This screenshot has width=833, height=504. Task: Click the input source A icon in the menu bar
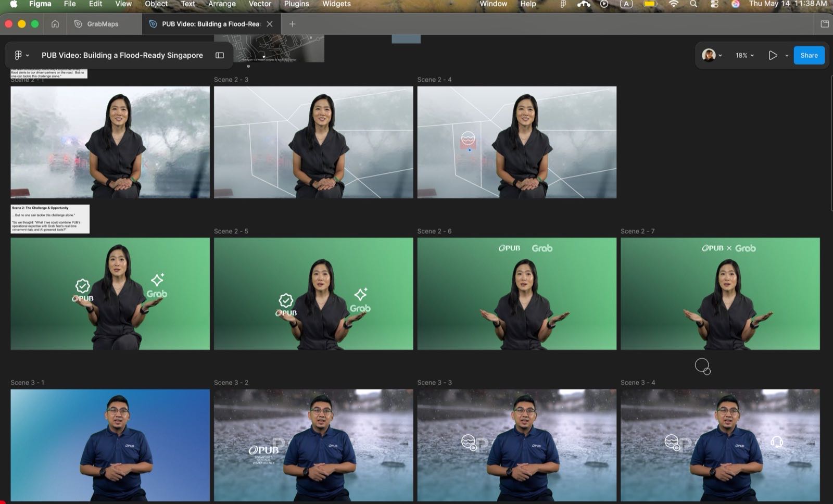(x=626, y=4)
